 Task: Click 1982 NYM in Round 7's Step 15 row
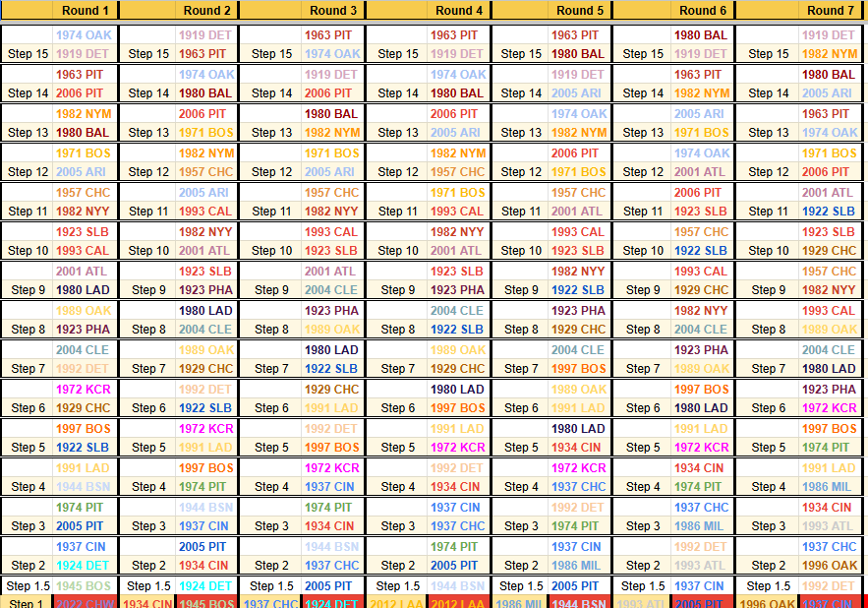pyautogui.click(x=830, y=54)
